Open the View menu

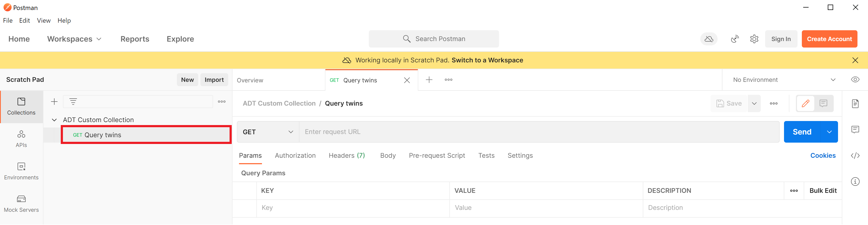point(44,21)
